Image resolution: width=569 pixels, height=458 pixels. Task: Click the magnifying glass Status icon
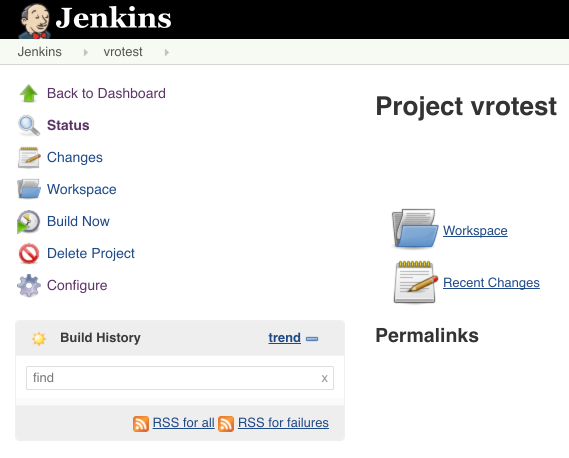[29, 126]
